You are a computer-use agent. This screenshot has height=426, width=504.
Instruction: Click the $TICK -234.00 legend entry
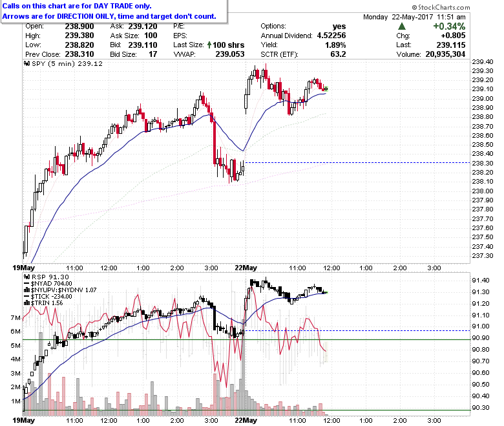[x=52, y=297]
